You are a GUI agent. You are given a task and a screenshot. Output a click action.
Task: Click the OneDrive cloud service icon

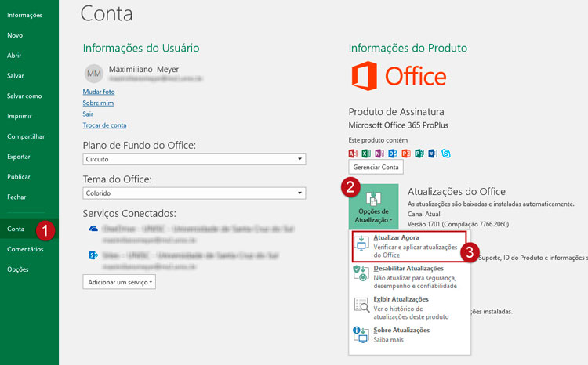pos(93,229)
